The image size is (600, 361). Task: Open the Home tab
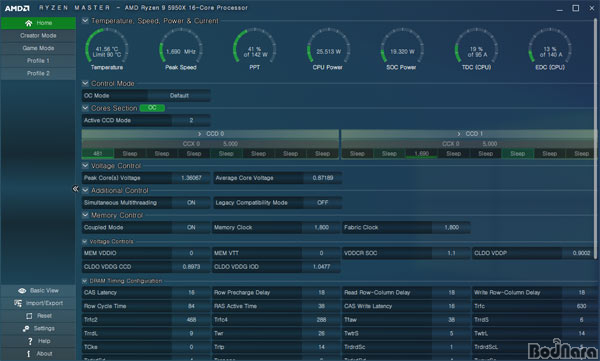point(38,23)
